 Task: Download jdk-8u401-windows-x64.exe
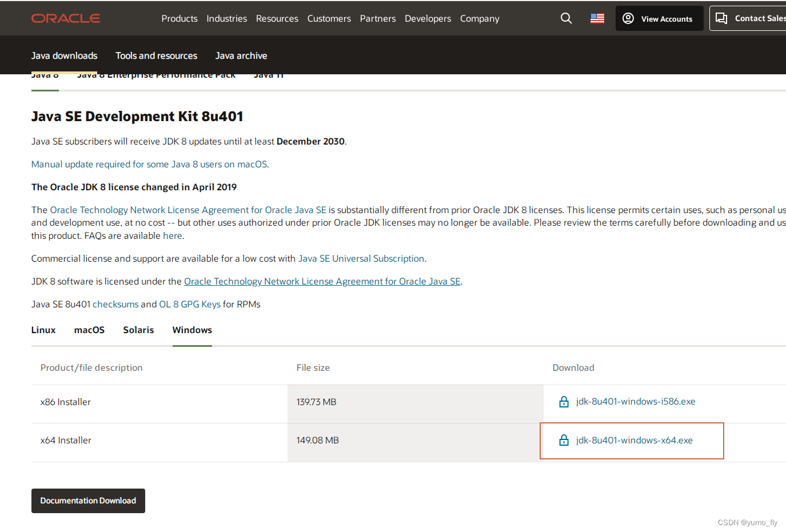[x=635, y=440]
